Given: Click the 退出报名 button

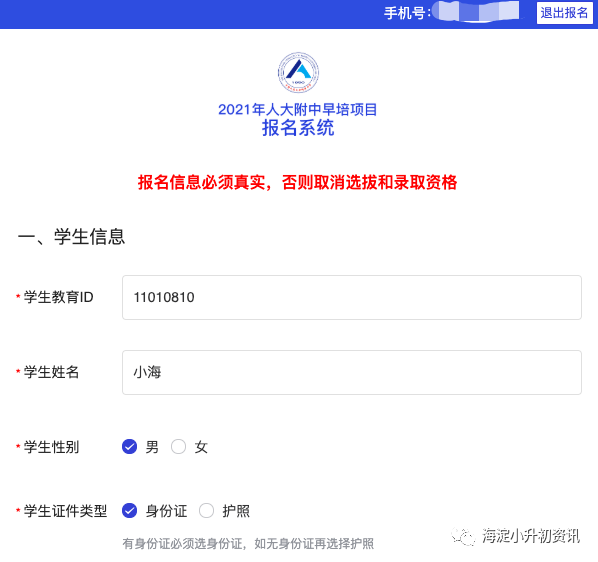Looking at the screenshot, I should (564, 13).
